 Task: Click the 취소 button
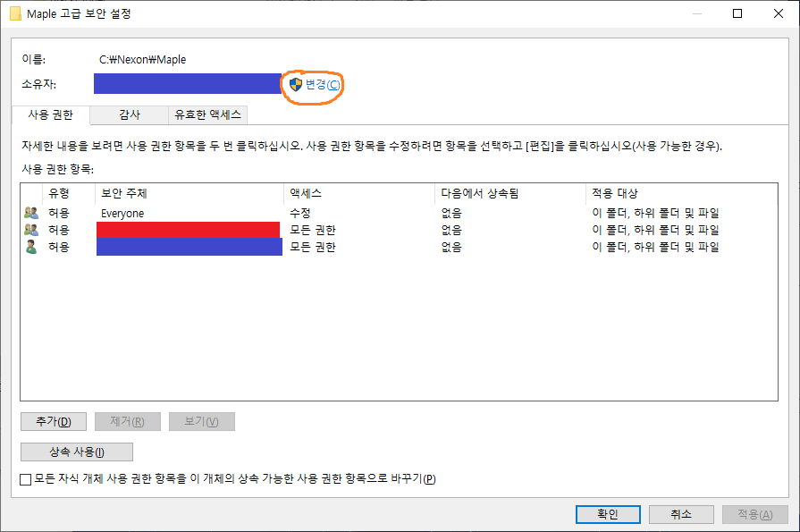pos(681,514)
